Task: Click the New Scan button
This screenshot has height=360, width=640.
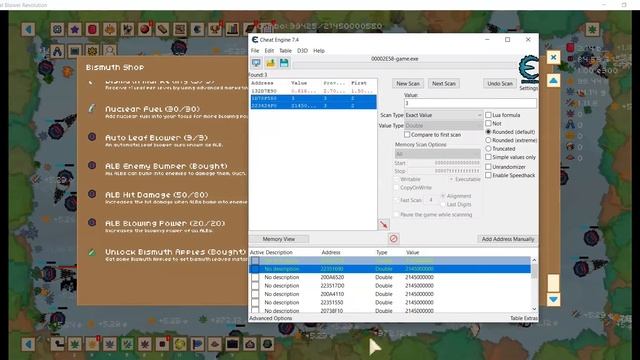Action: [x=408, y=83]
